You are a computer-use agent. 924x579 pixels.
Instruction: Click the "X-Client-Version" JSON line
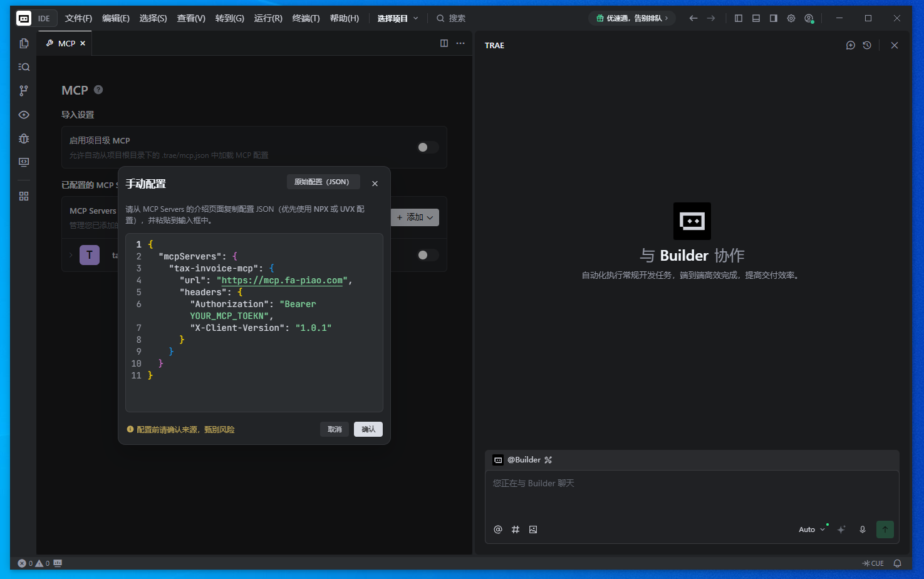click(x=261, y=328)
